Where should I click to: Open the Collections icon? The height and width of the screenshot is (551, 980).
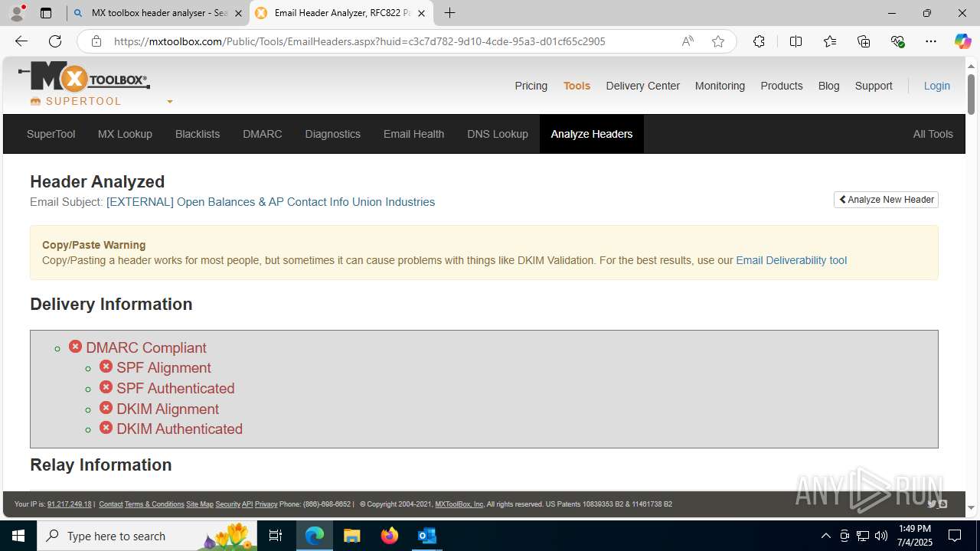pyautogui.click(x=864, y=41)
